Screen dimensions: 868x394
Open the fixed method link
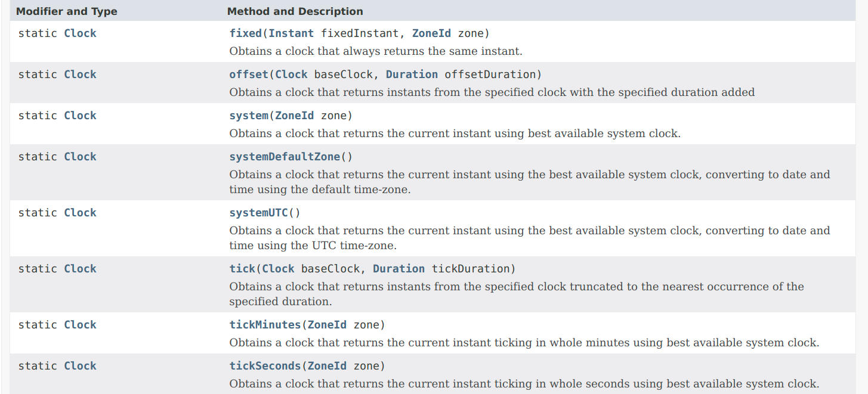pos(245,33)
